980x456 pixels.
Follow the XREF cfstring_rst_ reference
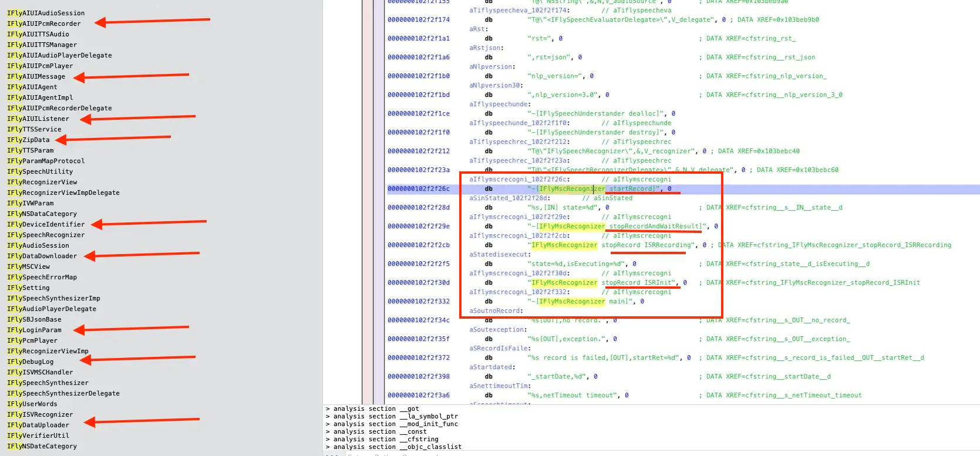(x=751, y=39)
